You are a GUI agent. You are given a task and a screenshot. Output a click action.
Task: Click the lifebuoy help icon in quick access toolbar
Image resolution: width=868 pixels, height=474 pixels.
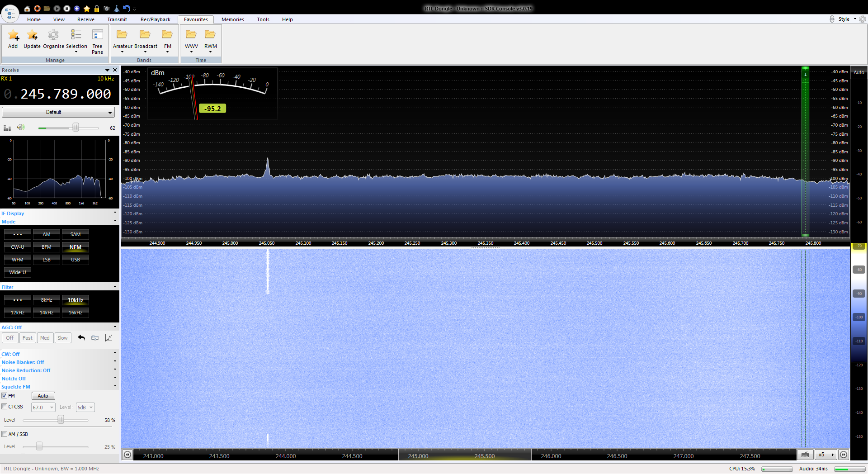coord(37,9)
